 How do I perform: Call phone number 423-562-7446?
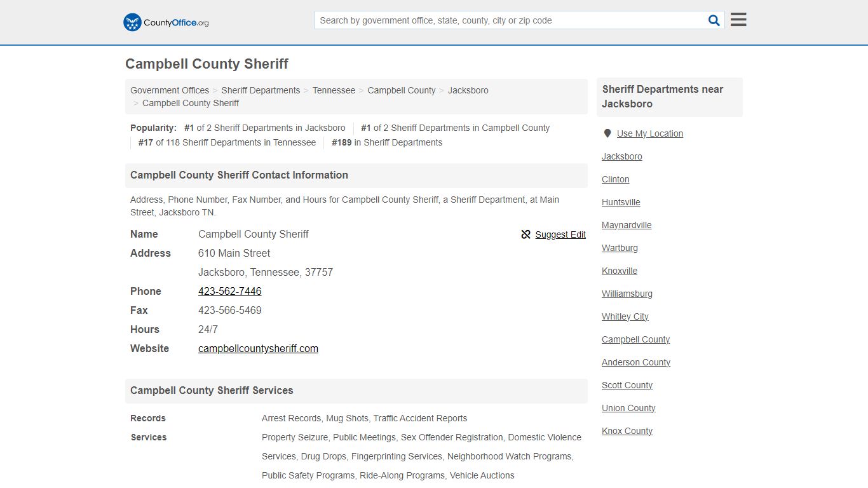tap(230, 291)
